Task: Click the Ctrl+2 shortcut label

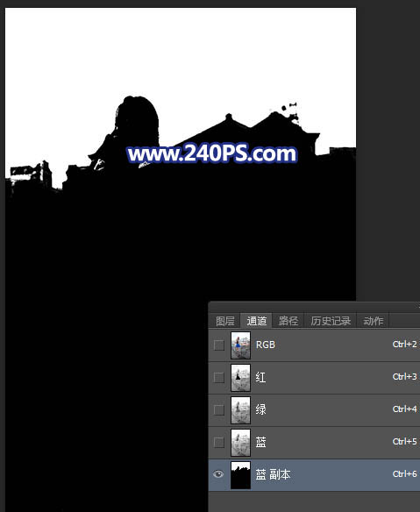Action: click(x=405, y=345)
